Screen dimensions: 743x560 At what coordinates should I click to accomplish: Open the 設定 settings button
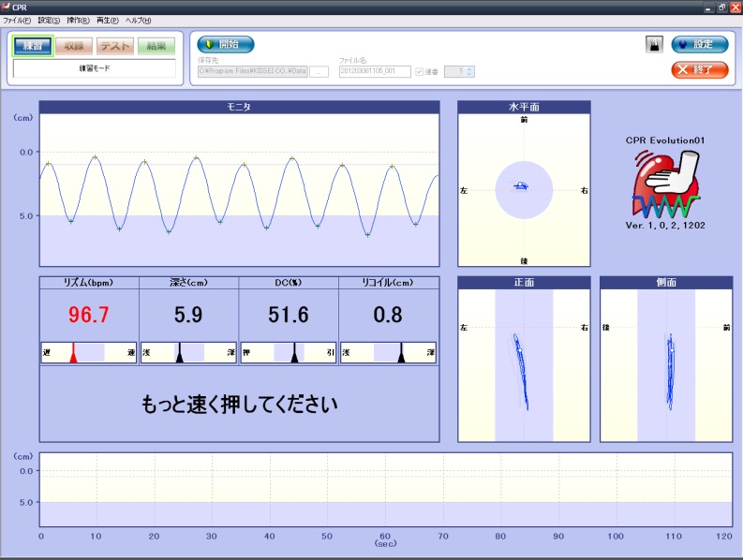pos(700,44)
